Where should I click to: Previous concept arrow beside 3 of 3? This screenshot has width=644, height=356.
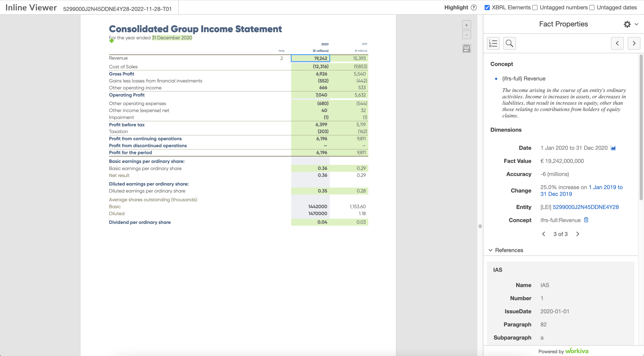coord(543,234)
